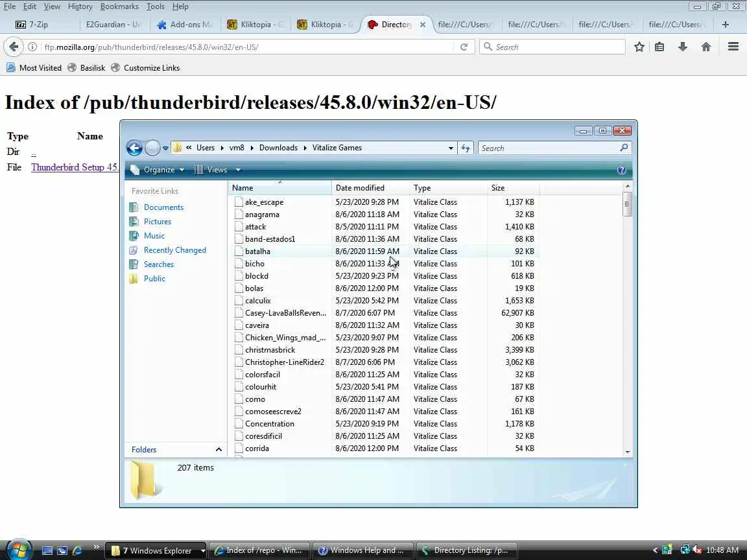Sort files by Date modified column
Viewport: 747px width, 560px height.
tap(370, 187)
